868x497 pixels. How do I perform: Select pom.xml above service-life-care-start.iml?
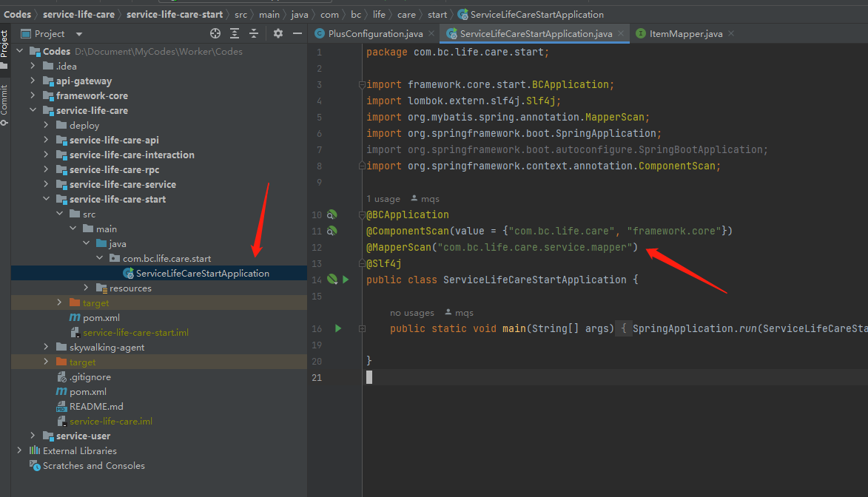click(159, 318)
